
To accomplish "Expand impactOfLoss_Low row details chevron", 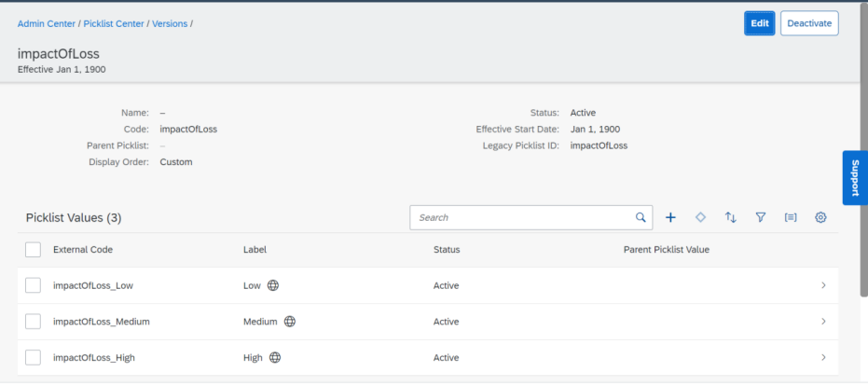I will click(x=824, y=285).
